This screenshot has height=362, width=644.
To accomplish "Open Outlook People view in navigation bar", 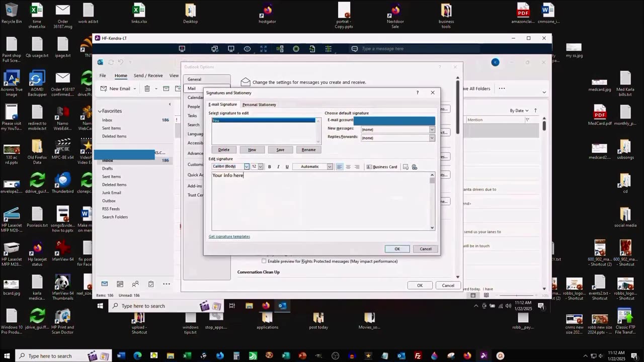I will coord(135,284).
